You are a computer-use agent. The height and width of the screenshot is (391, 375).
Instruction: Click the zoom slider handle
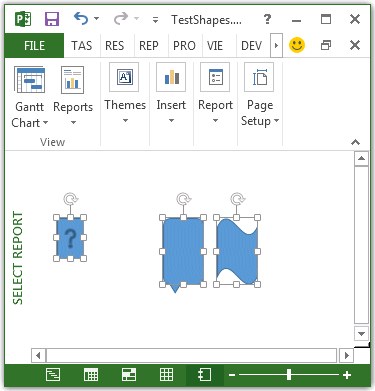289,375
